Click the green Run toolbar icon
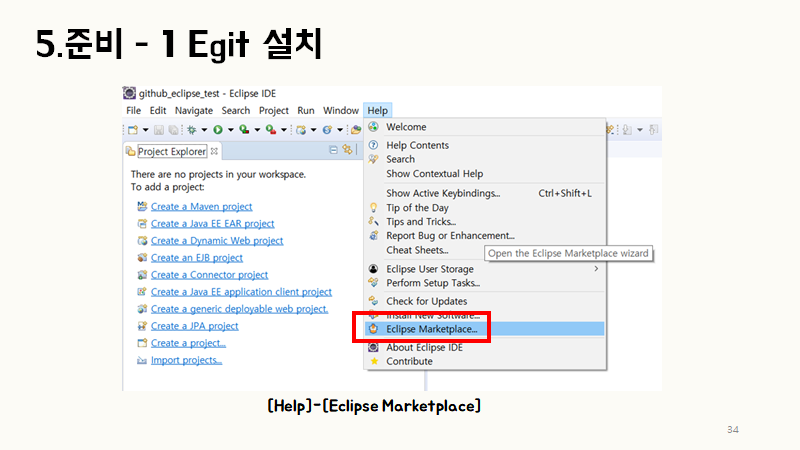Viewport: 800px width, 450px height. coord(218,130)
